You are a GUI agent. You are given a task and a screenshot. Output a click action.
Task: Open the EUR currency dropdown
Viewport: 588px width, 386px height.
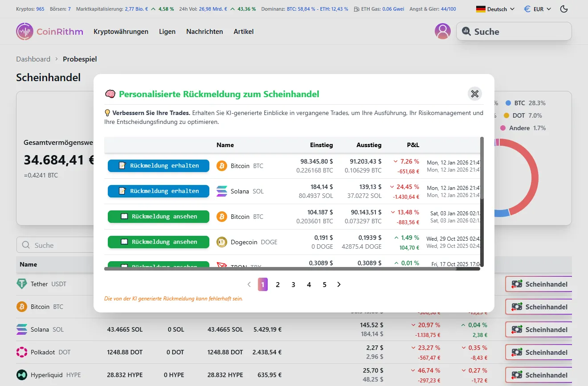coord(537,8)
